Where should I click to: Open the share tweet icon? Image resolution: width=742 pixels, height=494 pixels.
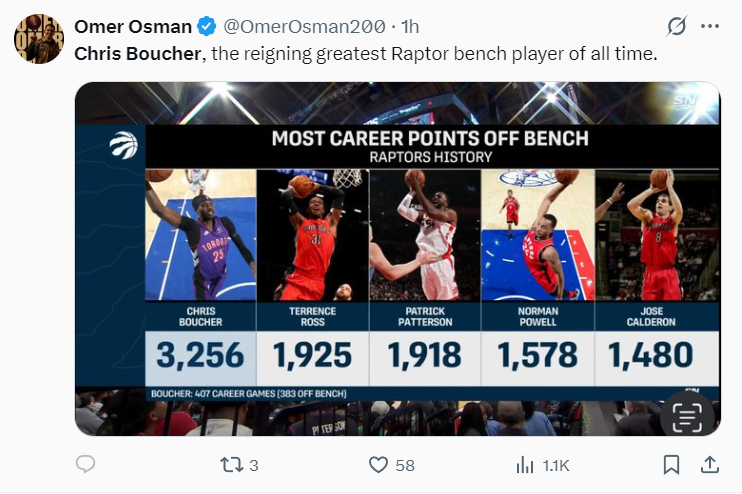(708, 464)
